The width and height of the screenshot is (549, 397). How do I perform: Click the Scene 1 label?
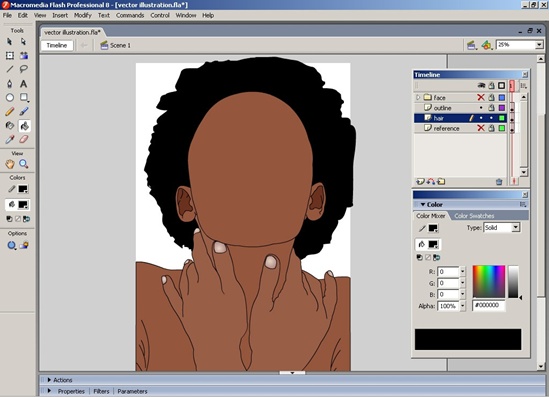[x=120, y=46]
